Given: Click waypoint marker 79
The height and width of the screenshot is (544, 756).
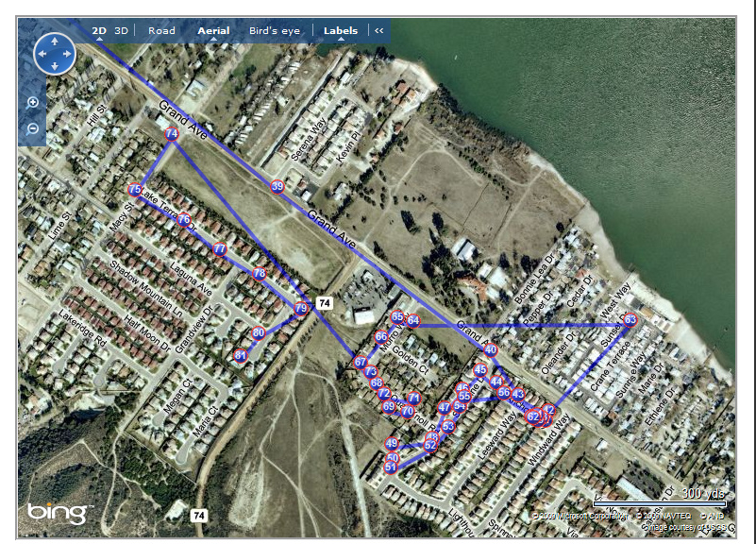Looking at the screenshot, I should pyautogui.click(x=301, y=308).
